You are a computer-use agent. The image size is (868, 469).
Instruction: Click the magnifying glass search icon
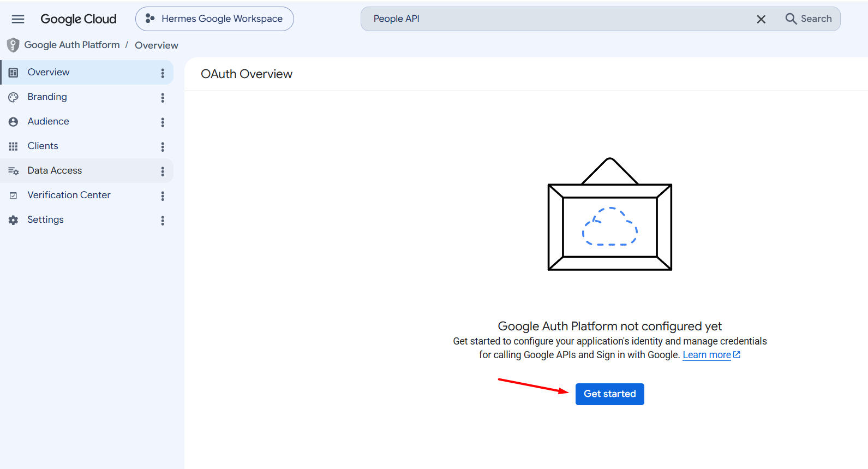coord(791,19)
